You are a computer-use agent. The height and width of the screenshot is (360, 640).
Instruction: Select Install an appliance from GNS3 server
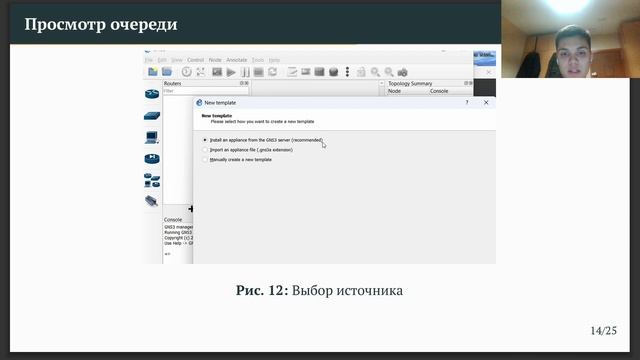pyautogui.click(x=263, y=140)
